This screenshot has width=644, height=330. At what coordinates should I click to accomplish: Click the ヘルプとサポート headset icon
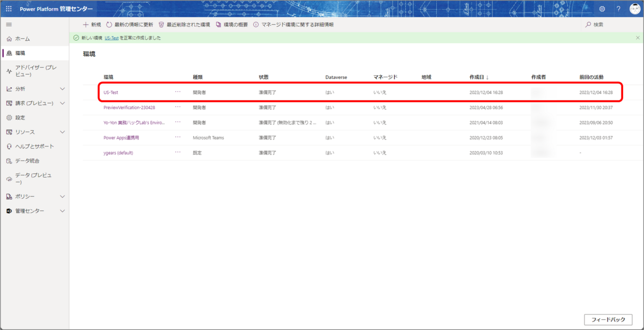pos(9,146)
